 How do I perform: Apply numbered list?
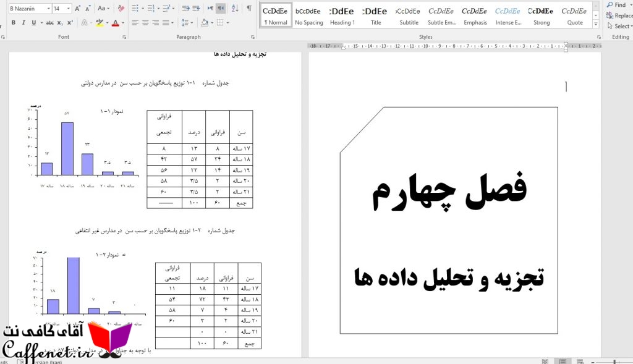coord(151,8)
